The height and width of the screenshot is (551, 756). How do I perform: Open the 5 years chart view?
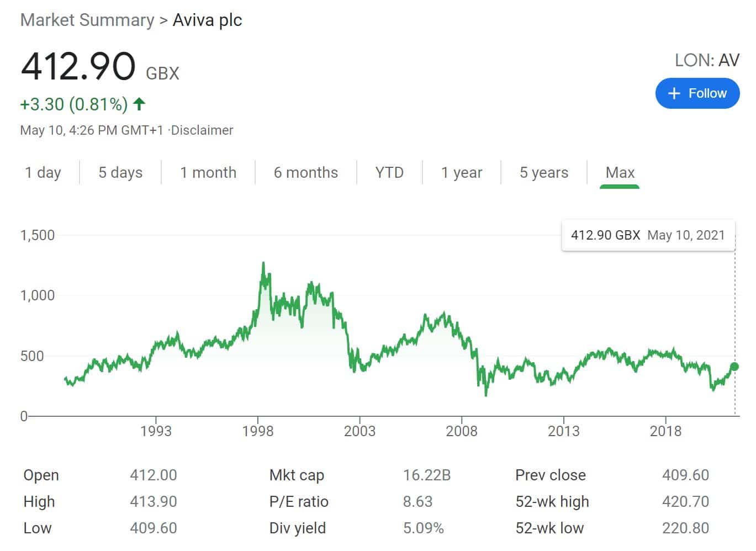tap(543, 172)
